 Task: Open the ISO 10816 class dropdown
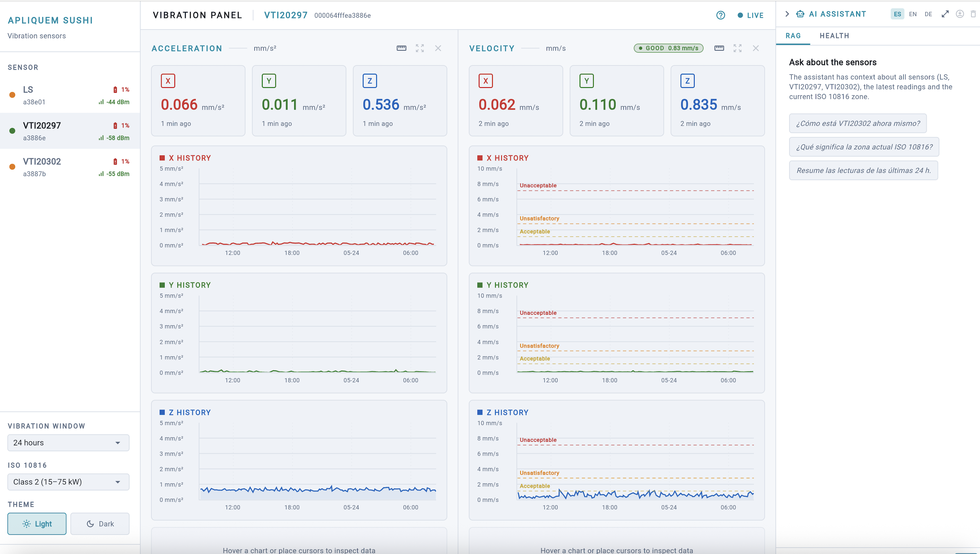(x=69, y=482)
